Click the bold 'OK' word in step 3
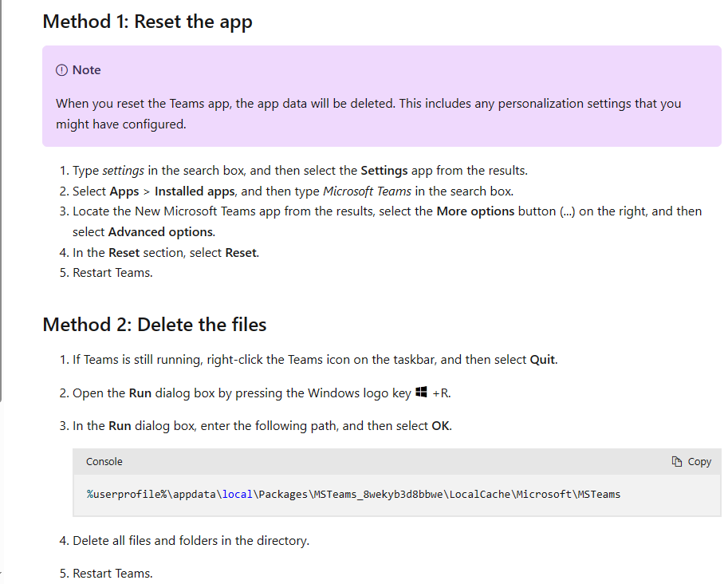Screen dimensions: 728x584 pos(440,426)
